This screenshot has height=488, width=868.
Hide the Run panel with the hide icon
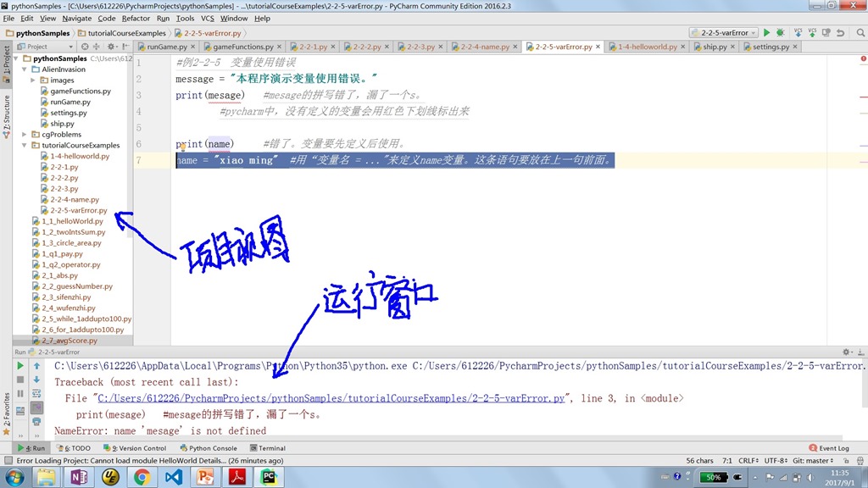point(861,352)
